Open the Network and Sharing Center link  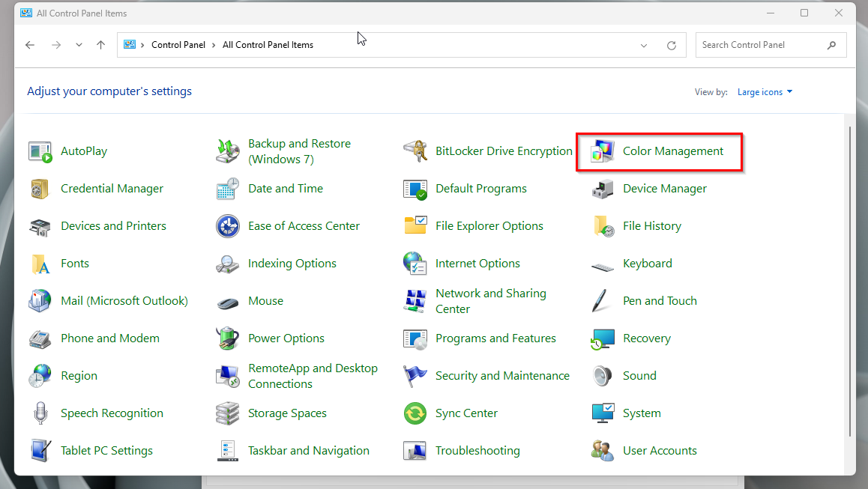pyautogui.click(x=490, y=301)
